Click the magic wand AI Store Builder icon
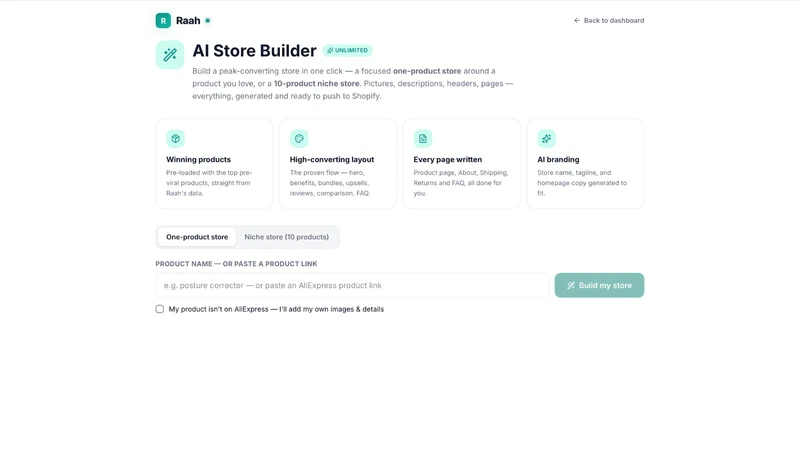Image resolution: width=800 pixels, height=450 pixels. click(170, 55)
